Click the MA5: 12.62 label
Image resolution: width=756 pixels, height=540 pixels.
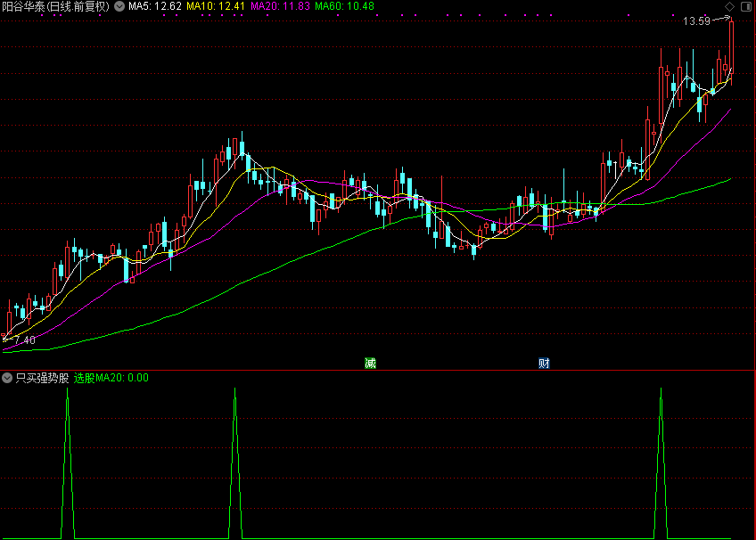point(155,6)
